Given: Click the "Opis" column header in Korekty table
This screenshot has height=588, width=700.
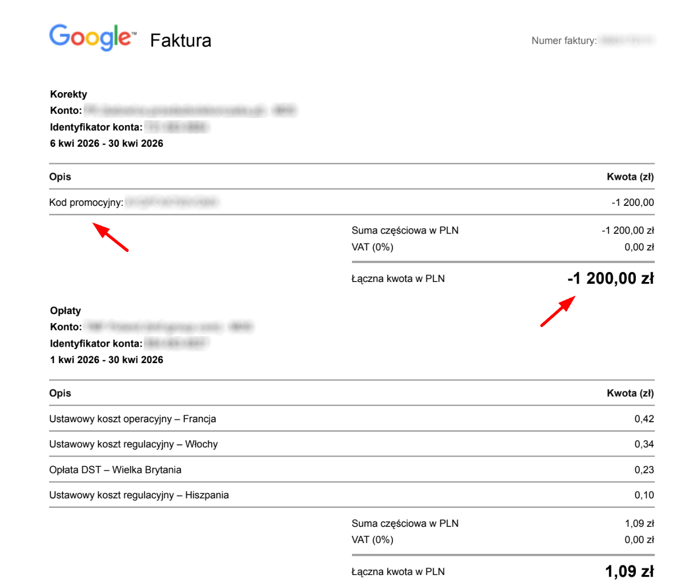Looking at the screenshot, I should tap(60, 177).
